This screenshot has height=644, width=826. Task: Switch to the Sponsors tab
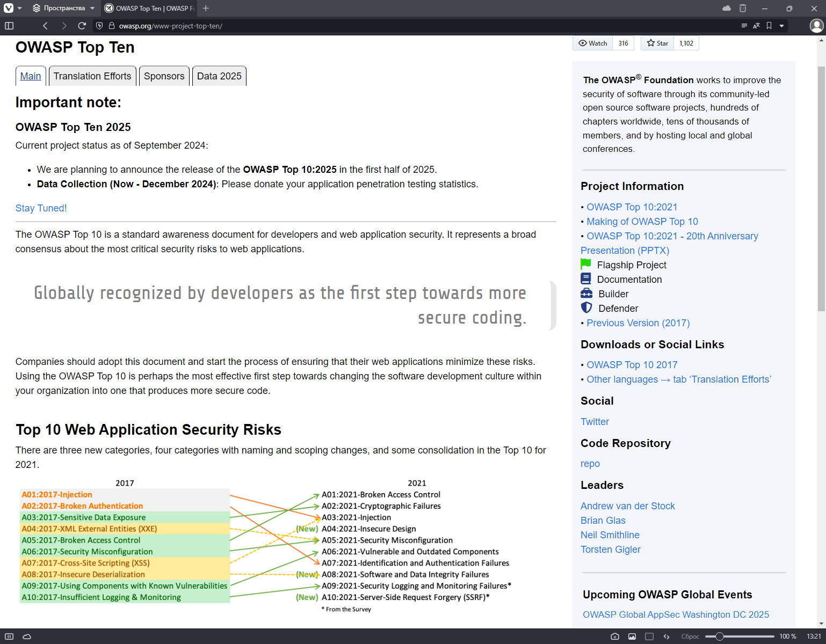pyautogui.click(x=164, y=76)
